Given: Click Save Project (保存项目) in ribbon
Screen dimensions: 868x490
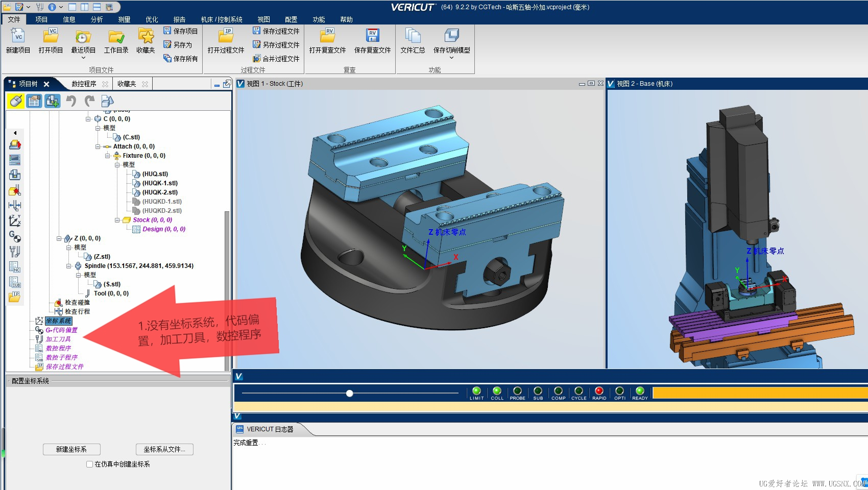Looking at the screenshot, I should (180, 31).
